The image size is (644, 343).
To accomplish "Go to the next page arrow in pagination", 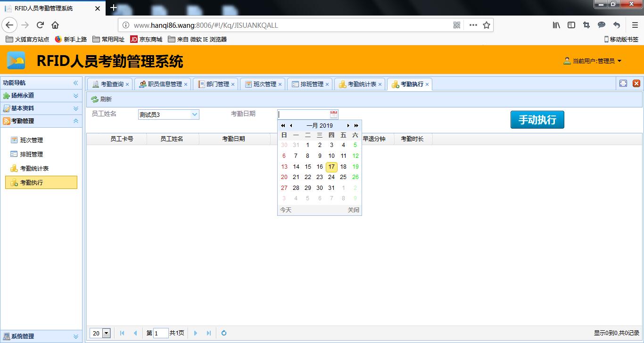I will [196, 333].
